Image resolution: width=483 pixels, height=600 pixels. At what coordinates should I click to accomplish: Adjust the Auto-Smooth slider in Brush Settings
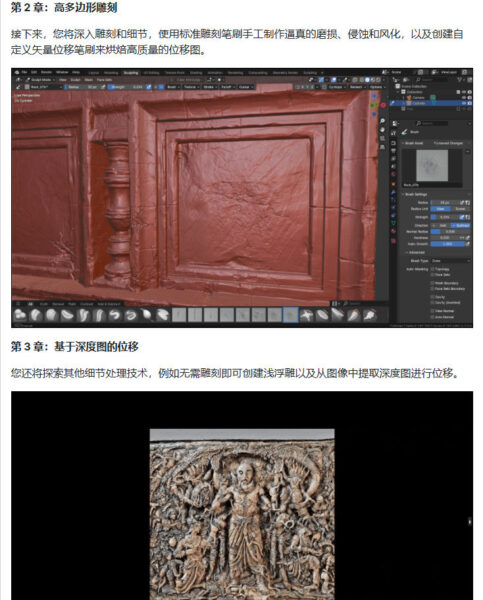tap(447, 244)
